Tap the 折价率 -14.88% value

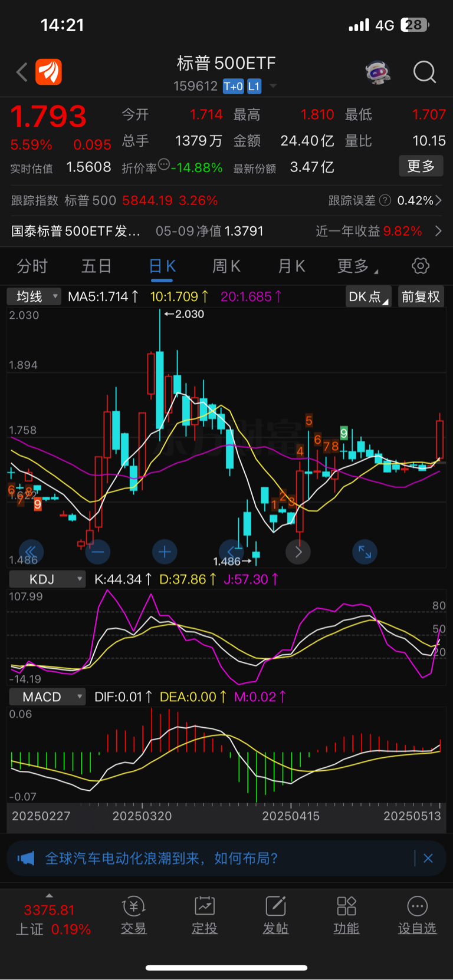197,168
